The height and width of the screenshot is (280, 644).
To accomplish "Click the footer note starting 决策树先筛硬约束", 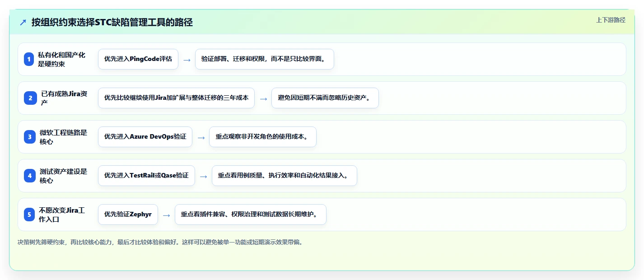I will 159,242.
